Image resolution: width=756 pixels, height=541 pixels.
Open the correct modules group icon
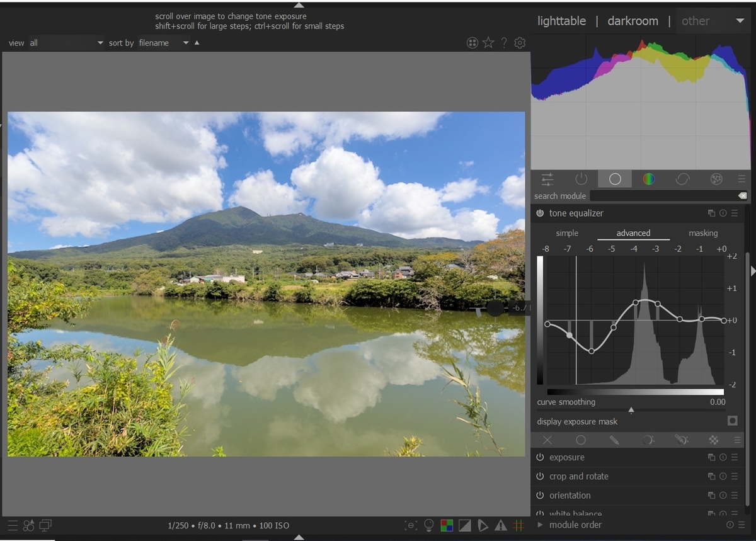(x=682, y=179)
